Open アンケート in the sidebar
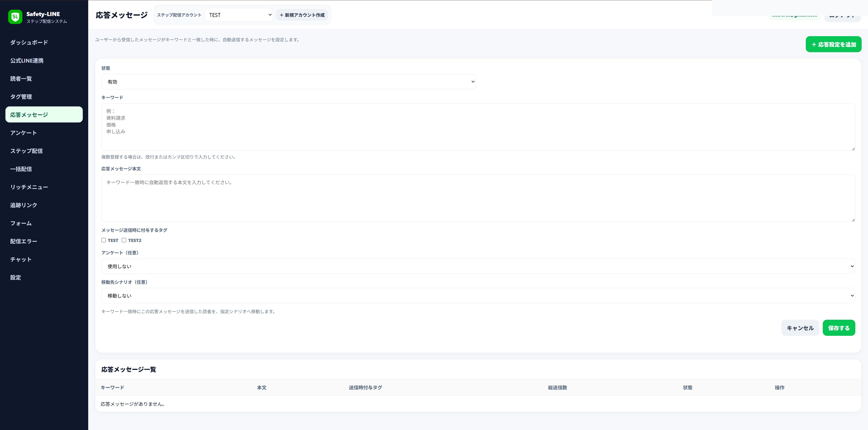 click(44, 133)
